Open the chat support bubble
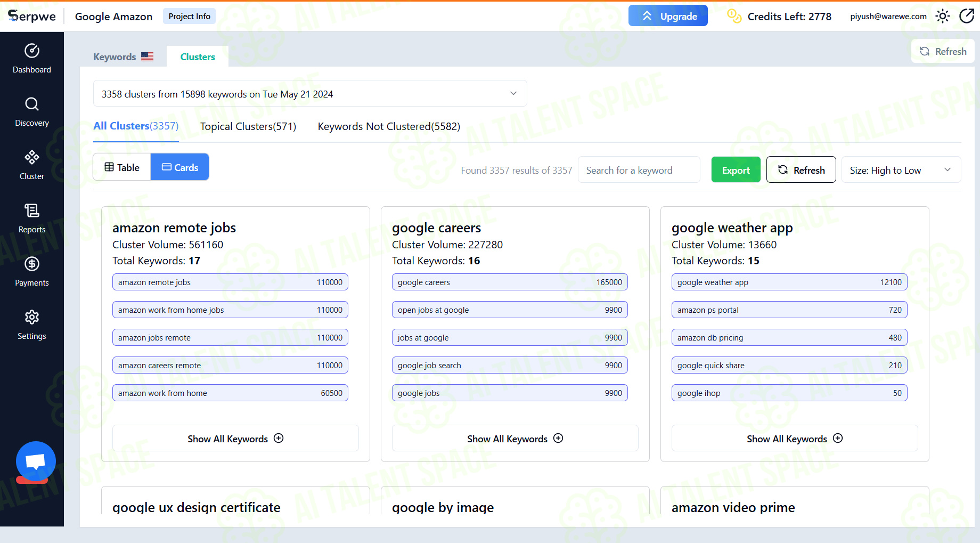Viewport: 980px width, 543px height. pos(36,461)
